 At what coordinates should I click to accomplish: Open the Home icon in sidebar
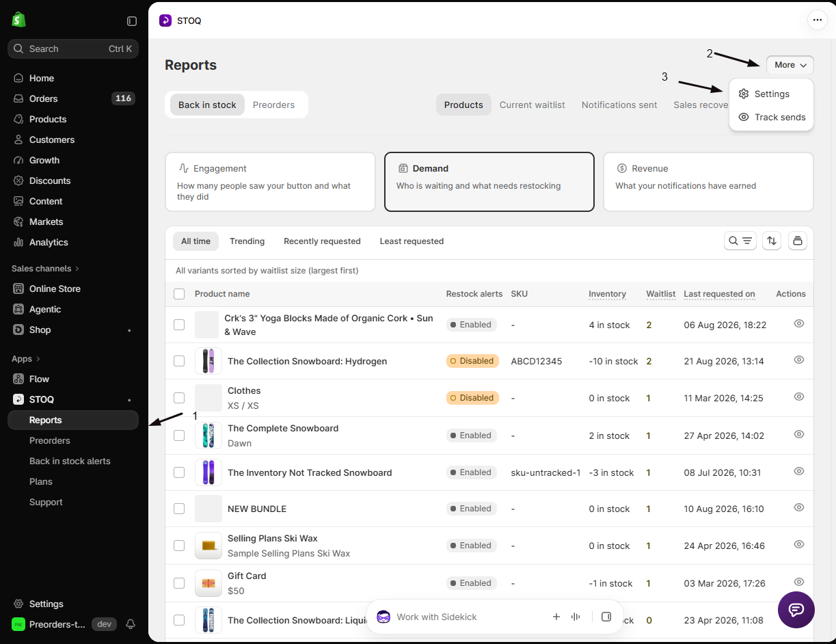click(x=18, y=78)
